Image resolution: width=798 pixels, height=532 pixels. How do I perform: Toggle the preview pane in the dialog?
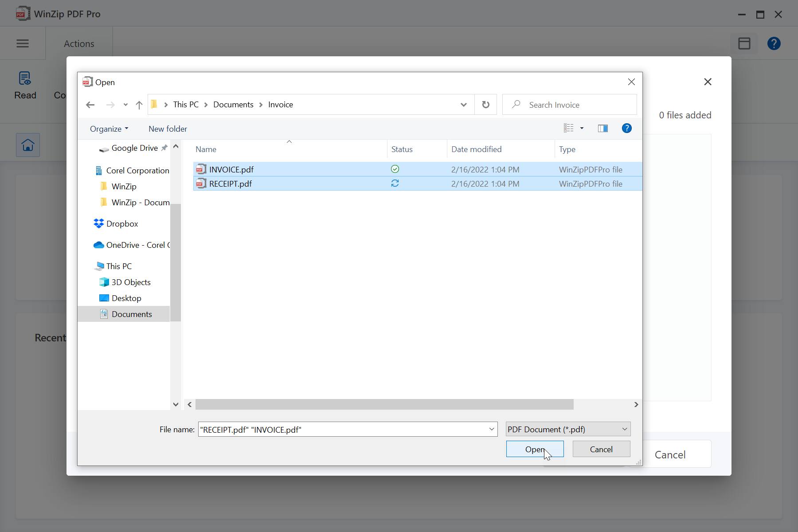point(602,129)
